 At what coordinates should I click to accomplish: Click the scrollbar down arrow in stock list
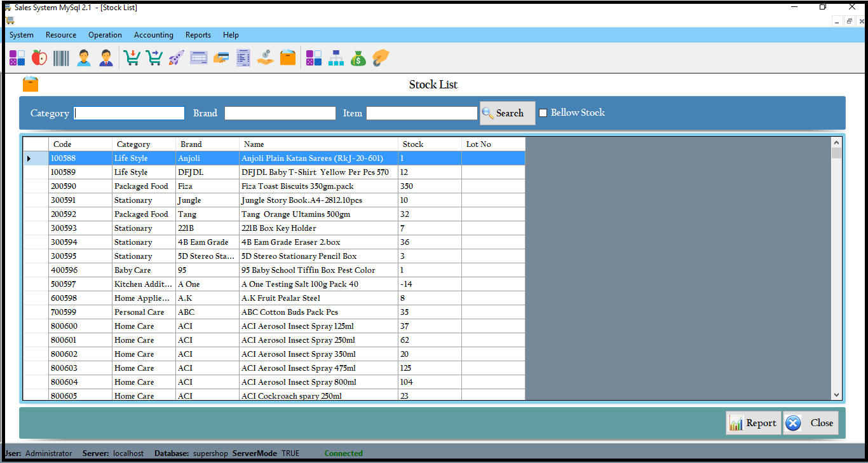[836, 395]
